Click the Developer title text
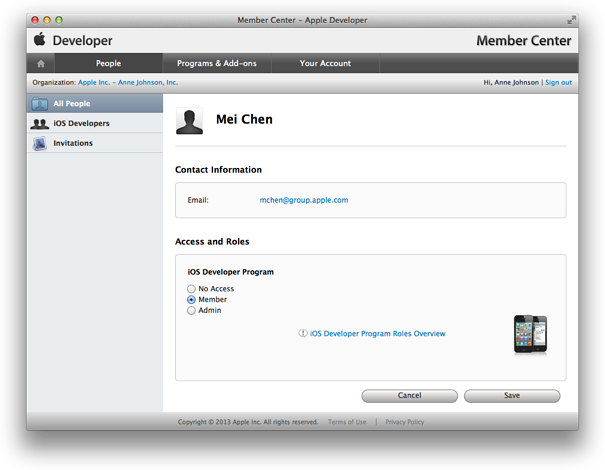Image resolution: width=605 pixels, height=470 pixels. (x=83, y=41)
